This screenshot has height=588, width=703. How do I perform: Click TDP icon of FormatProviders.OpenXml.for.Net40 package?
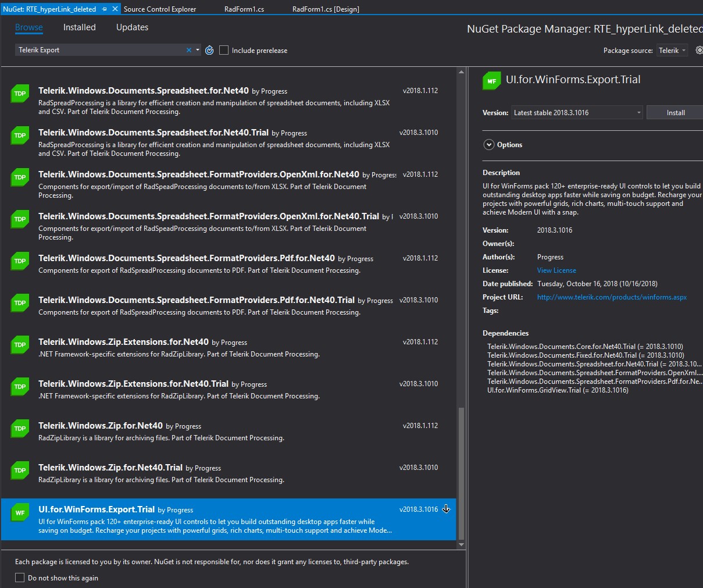[x=20, y=177]
